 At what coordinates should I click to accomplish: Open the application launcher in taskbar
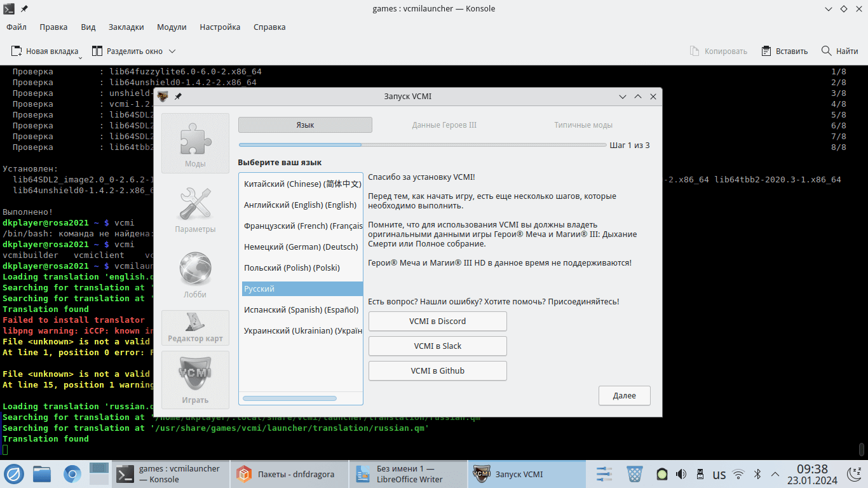point(14,474)
